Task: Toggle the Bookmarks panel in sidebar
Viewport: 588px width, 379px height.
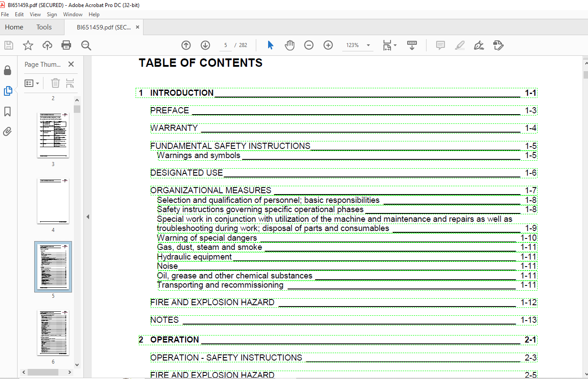Action: tap(7, 112)
